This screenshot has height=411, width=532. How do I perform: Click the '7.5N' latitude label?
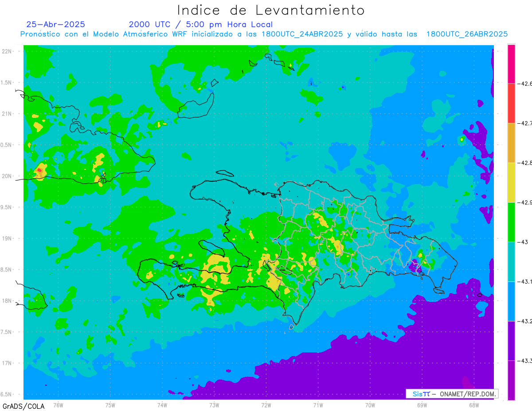click(7, 332)
